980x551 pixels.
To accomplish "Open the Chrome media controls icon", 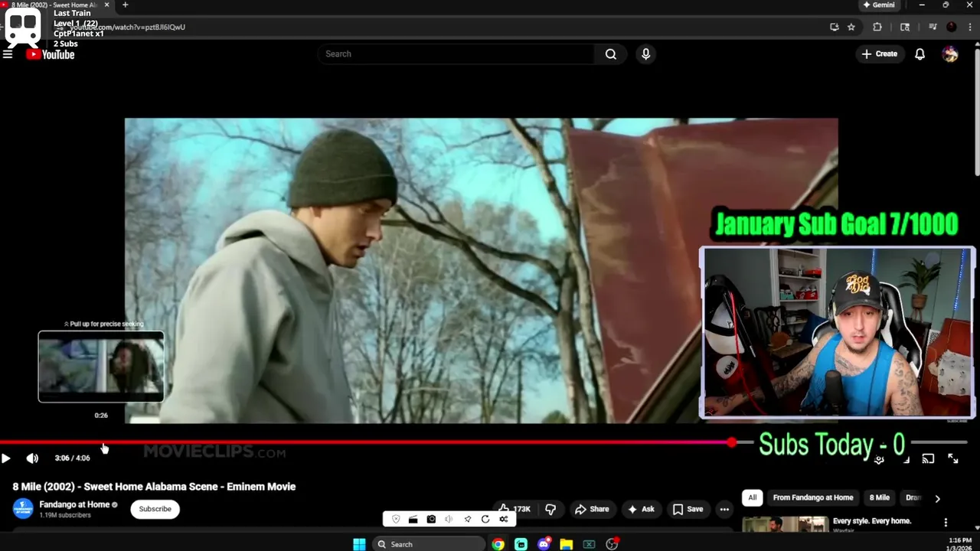I will [x=933, y=27].
